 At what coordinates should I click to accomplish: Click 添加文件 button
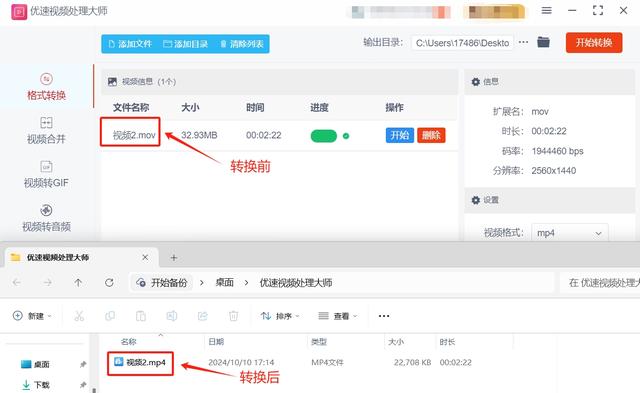tap(130, 44)
